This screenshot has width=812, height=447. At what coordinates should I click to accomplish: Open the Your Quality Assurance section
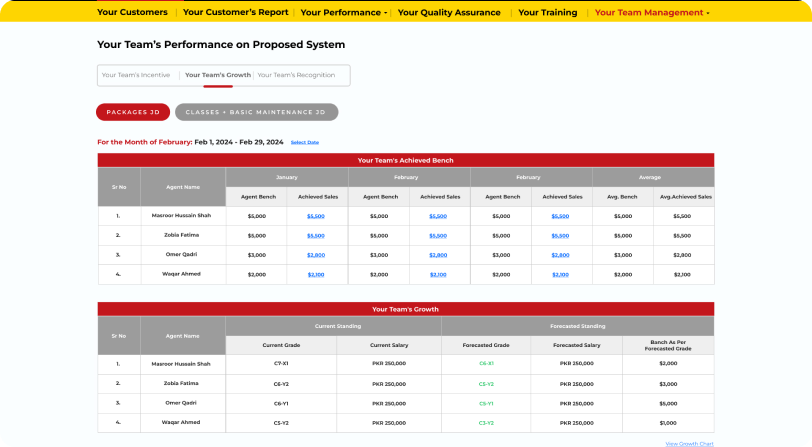click(x=451, y=13)
